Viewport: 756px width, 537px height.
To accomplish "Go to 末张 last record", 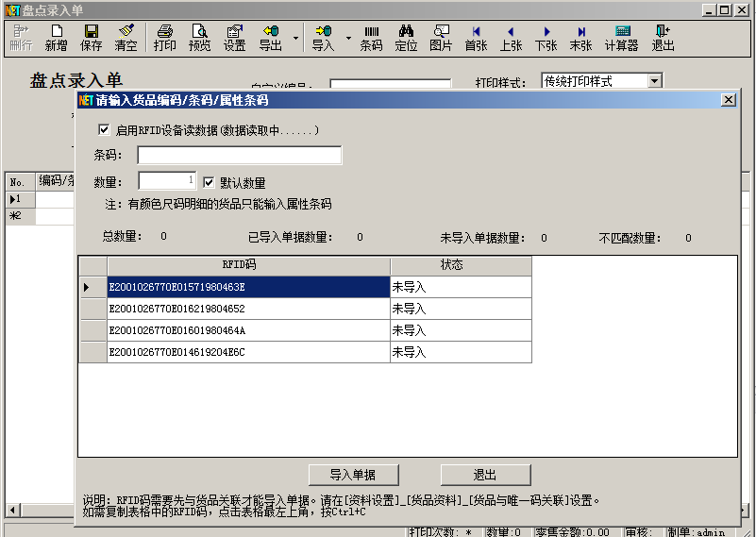I will click(x=581, y=38).
